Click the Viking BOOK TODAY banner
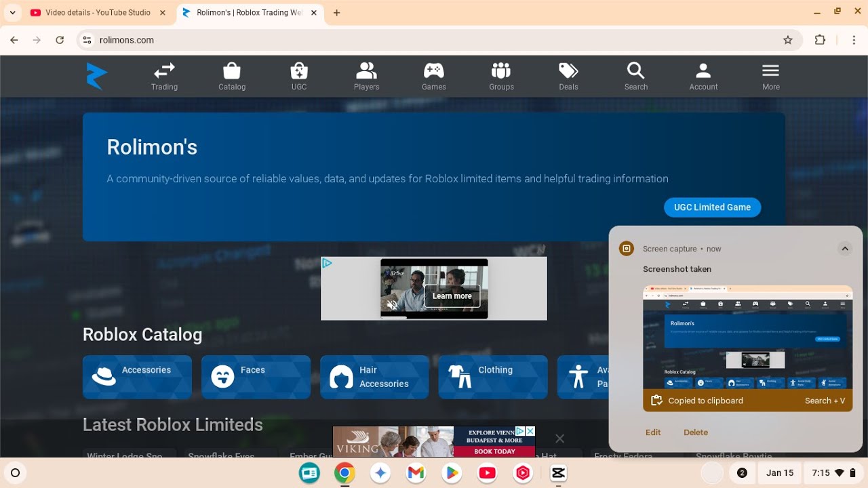868x488 pixels. coord(494,451)
